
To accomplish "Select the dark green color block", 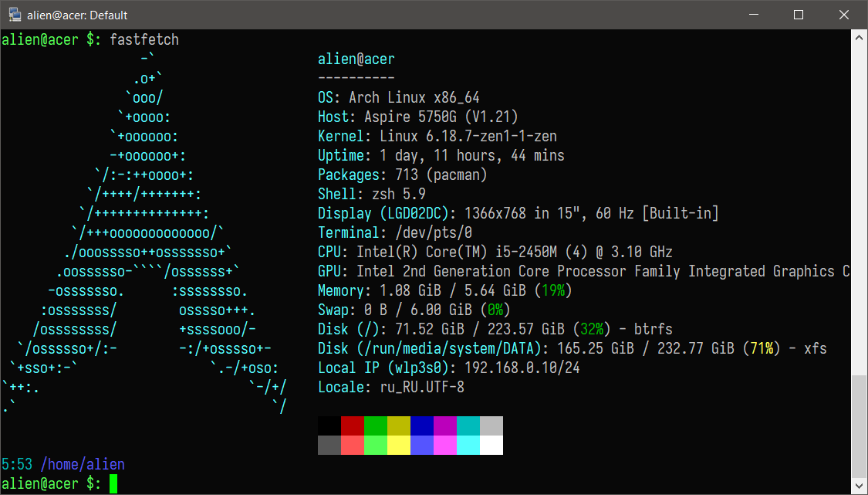I will [376, 425].
